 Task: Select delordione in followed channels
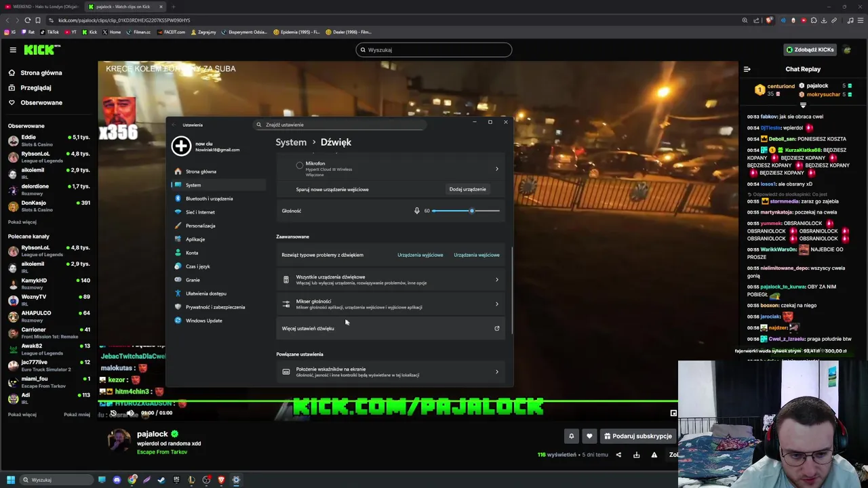49,189
